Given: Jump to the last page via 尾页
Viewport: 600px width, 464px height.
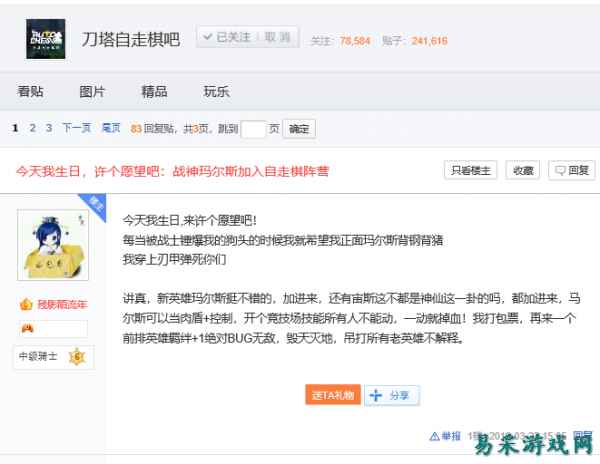Looking at the screenshot, I should coord(111,128).
